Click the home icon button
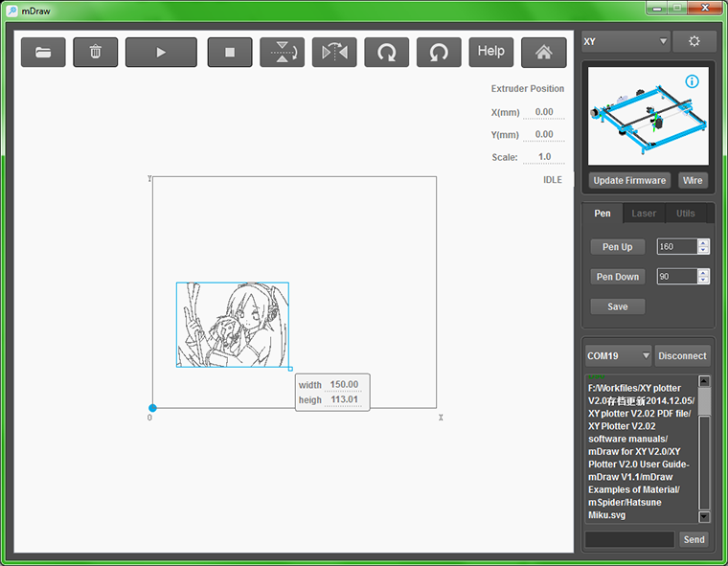Screen dimensions: 728x566 click(543, 52)
